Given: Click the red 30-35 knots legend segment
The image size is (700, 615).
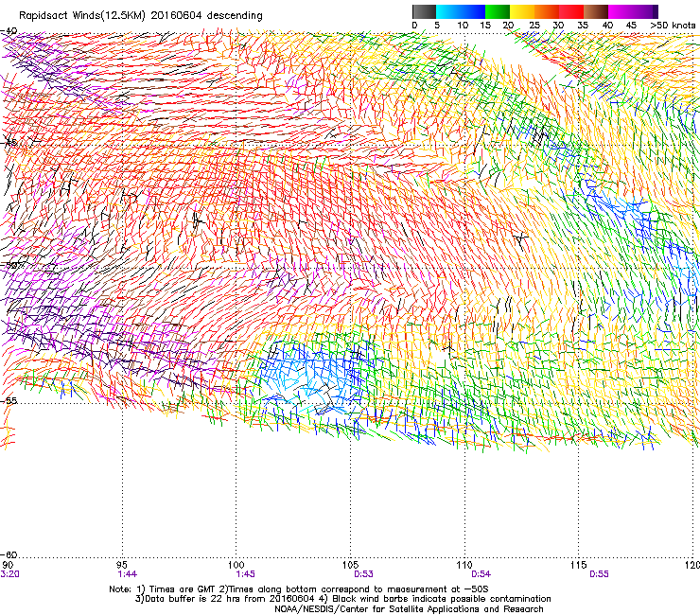Looking at the screenshot, I should tap(571, 11).
